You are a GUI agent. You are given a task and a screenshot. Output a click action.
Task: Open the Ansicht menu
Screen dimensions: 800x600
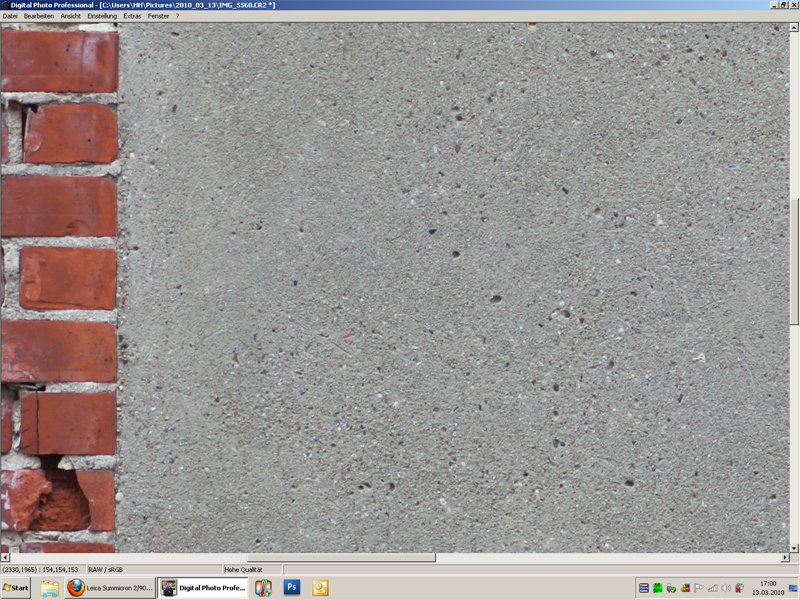(x=70, y=16)
